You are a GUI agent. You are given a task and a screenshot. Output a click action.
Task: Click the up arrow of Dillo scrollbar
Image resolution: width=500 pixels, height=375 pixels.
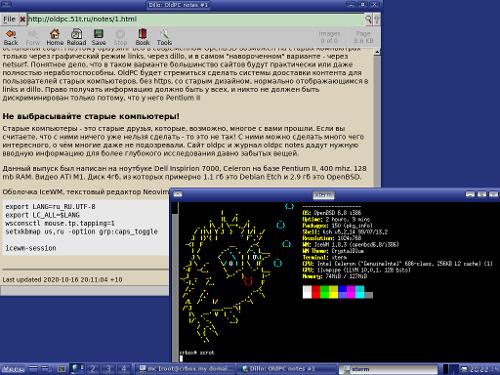pyautogui.click(x=377, y=52)
